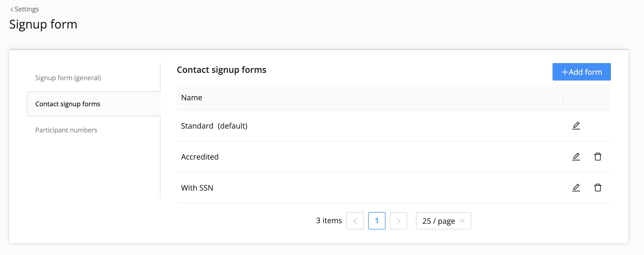Go back to Settings link

(27, 9)
